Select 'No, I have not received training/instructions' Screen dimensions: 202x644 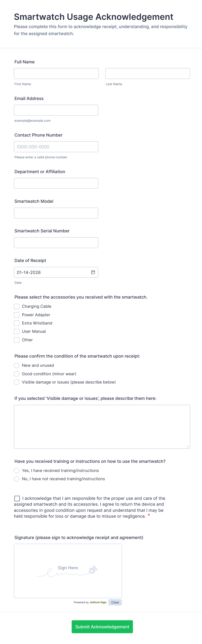(17, 479)
